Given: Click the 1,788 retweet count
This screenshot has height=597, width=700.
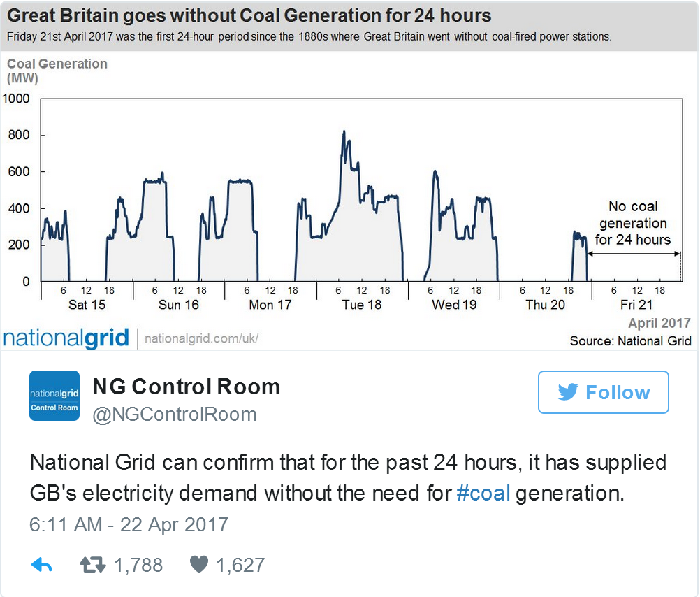Looking at the screenshot, I should 138,566.
